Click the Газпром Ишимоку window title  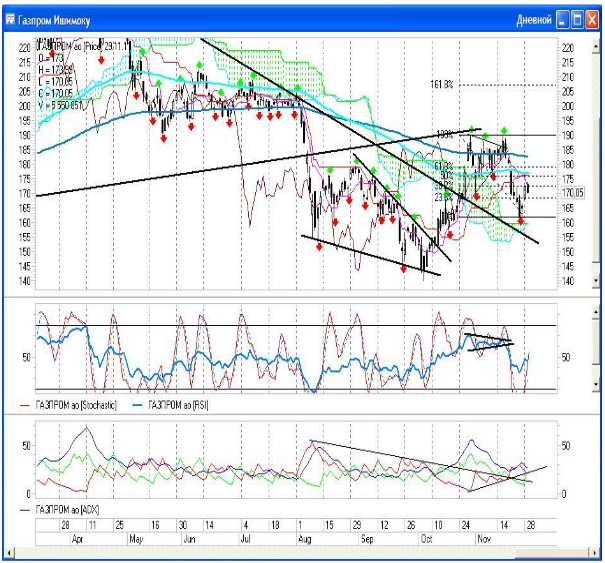pyautogui.click(x=54, y=20)
